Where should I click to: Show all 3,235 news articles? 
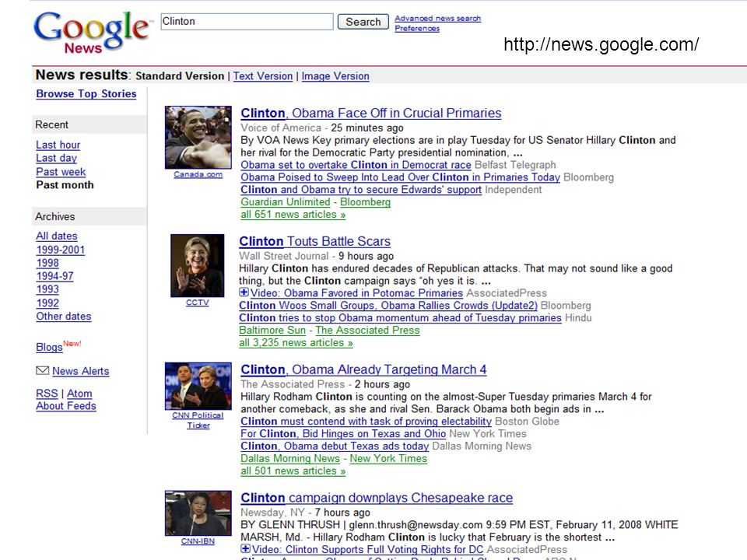click(x=296, y=342)
